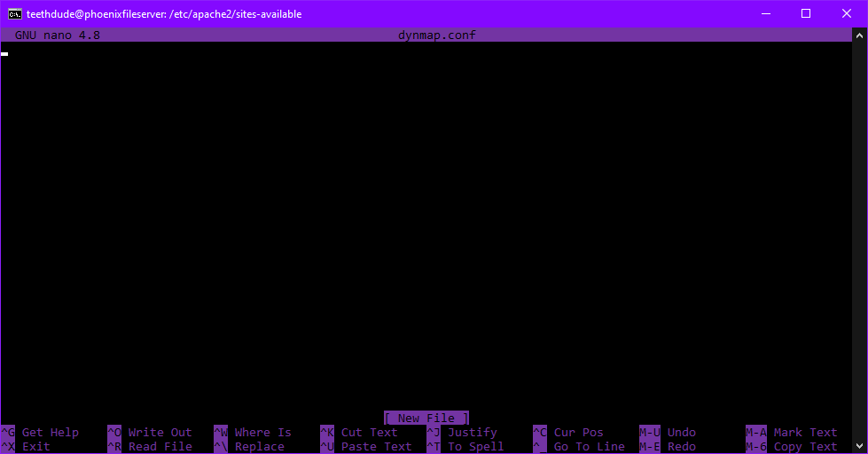
Task: Click the ^X Exit shortcut
Action: (26, 446)
